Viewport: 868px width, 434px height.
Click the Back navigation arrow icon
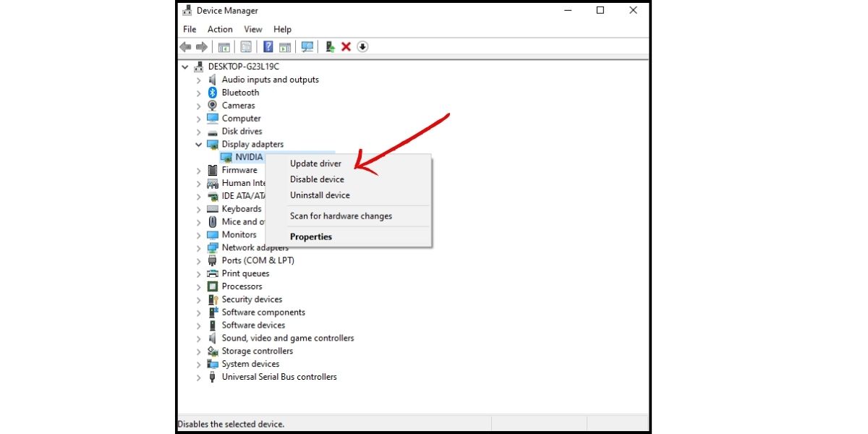pyautogui.click(x=185, y=46)
